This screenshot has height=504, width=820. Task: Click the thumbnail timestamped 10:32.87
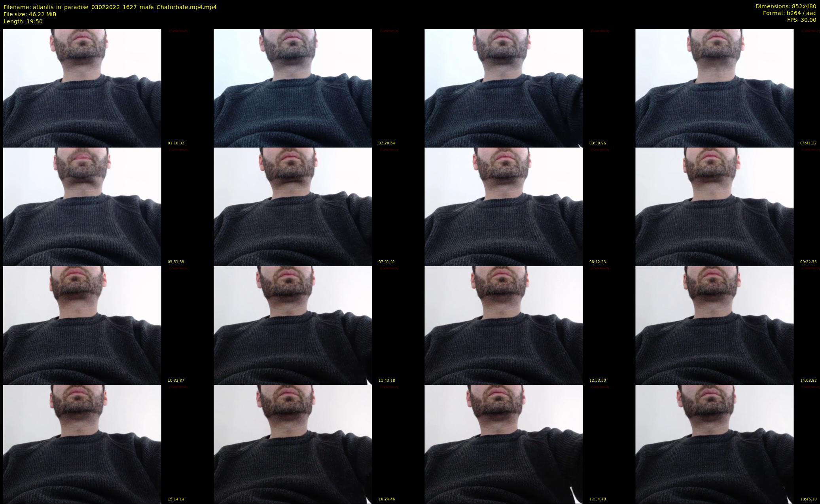(x=82, y=325)
